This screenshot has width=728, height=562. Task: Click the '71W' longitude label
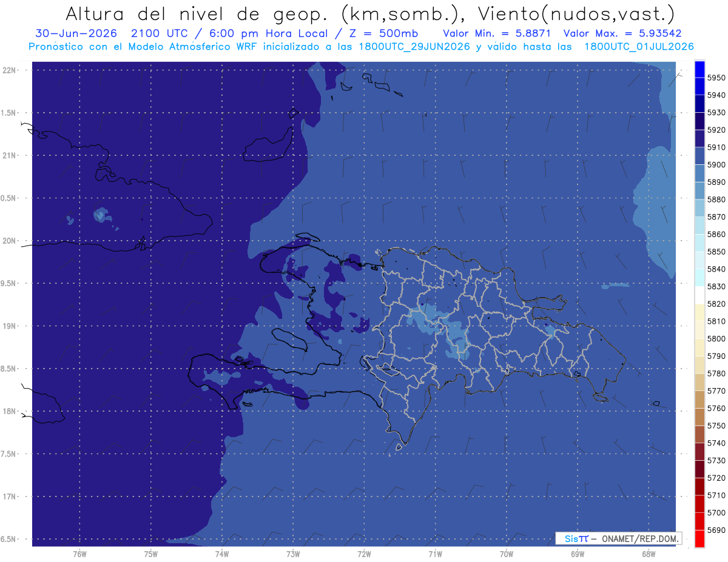pos(435,554)
